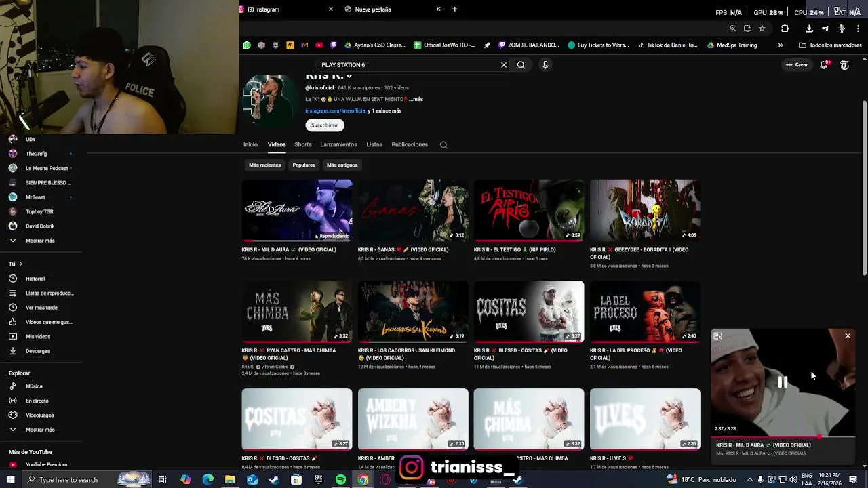Open YouTube notifications bell

[824, 65]
